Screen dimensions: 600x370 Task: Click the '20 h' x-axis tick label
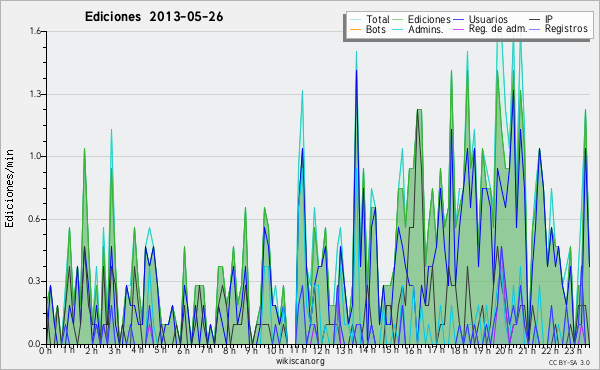pyautogui.click(x=505, y=351)
